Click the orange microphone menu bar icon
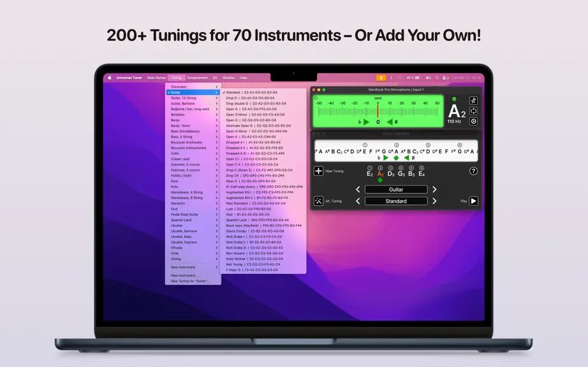 pyautogui.click(x=381, y=78)
